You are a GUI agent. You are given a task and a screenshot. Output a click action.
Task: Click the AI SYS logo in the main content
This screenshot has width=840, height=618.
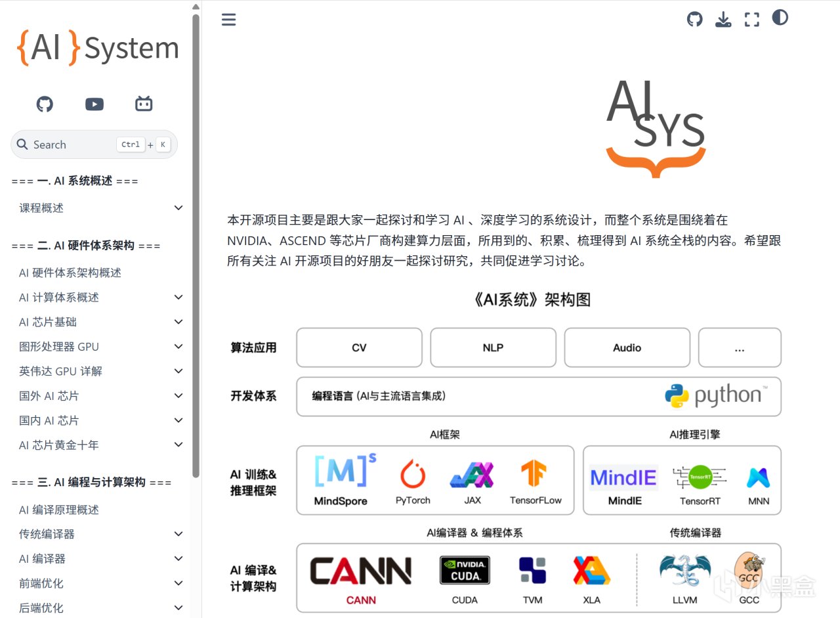pos(656,128)
